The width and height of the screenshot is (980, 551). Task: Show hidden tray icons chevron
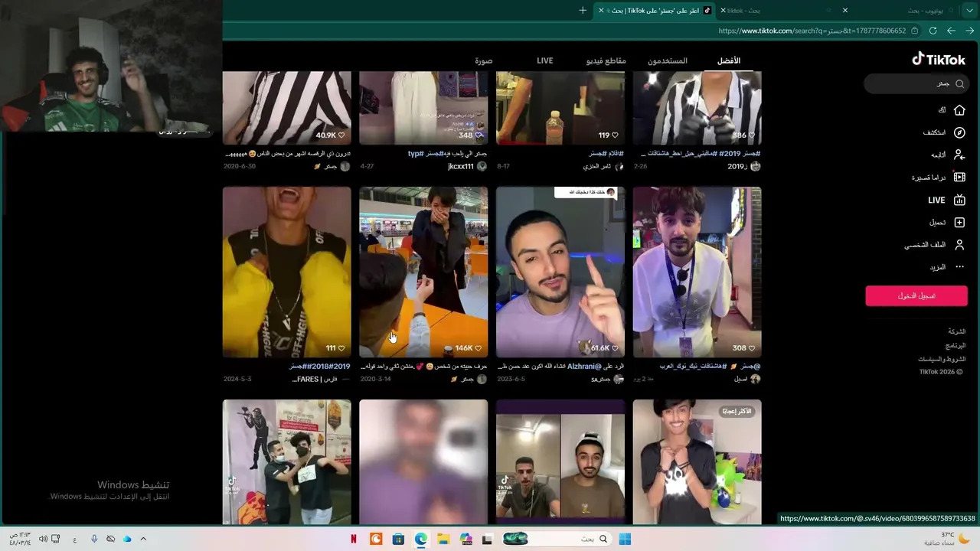click(142, 539)
